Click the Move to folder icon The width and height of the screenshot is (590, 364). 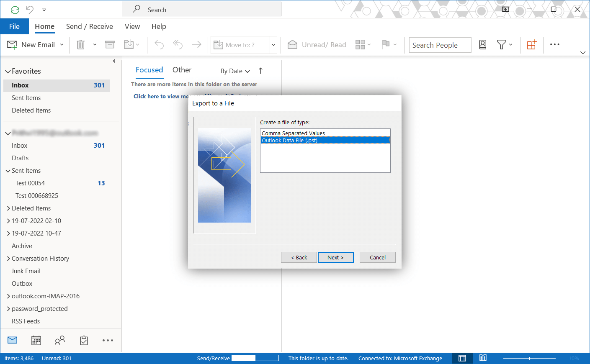coord(129,45)
